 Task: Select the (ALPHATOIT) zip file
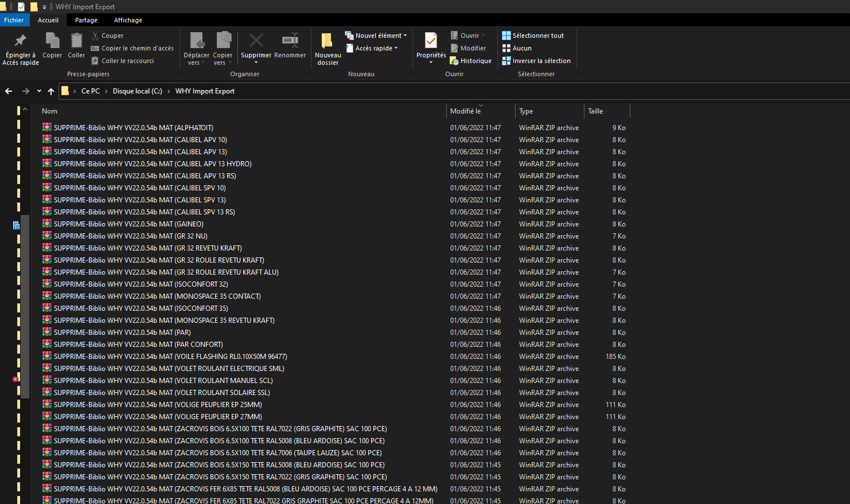[x=133, y=128]
